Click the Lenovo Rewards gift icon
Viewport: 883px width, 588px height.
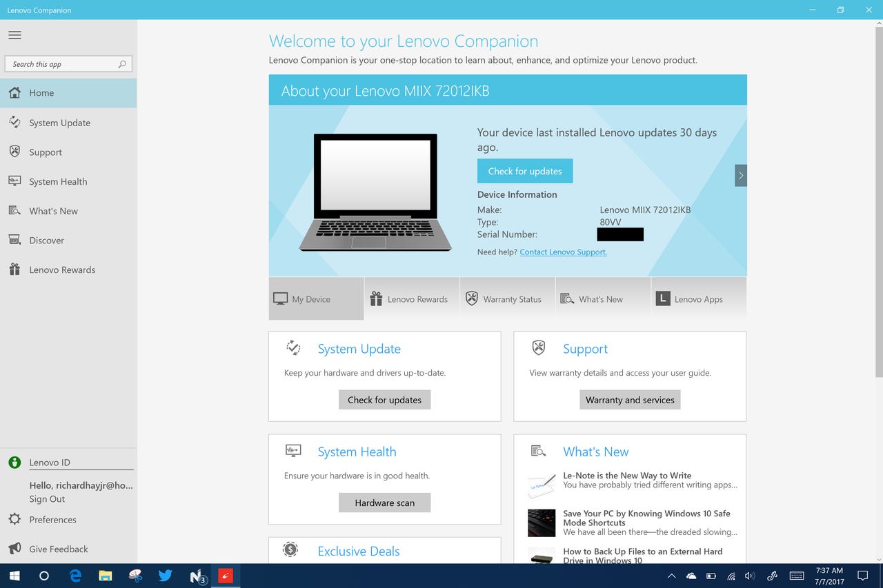point(14,269)
